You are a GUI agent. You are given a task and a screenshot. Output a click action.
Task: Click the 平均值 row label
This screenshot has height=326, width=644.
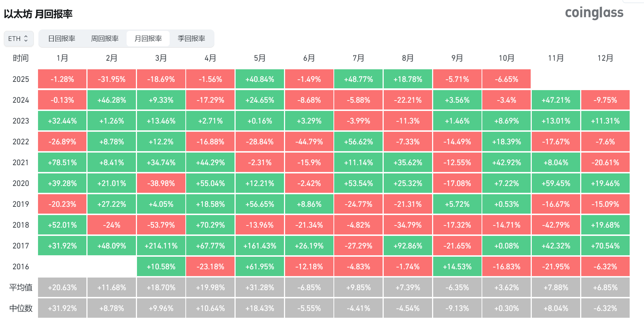pos(21,287)
